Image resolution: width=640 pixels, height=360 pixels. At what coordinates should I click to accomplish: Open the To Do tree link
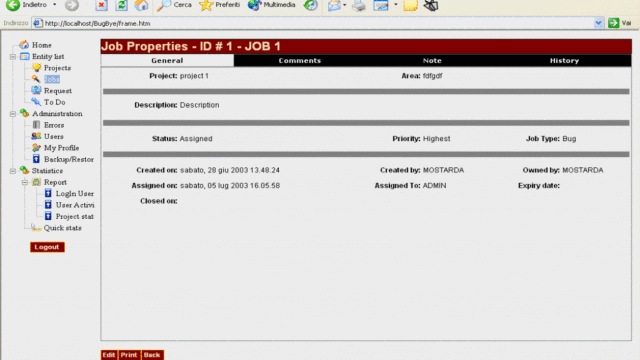(x=54, y=102)
